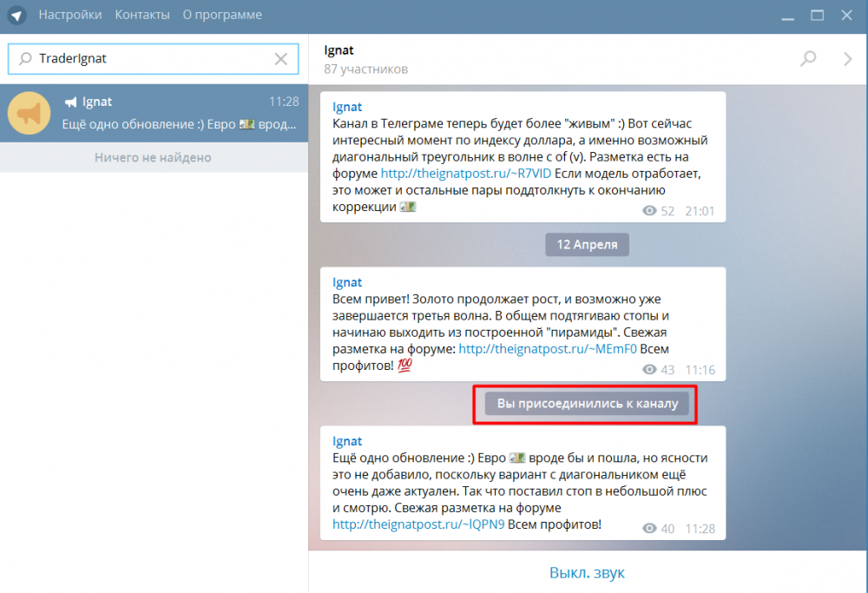
Task: Click Ignat sender name on 11:16 message
Action: point(346,282)
